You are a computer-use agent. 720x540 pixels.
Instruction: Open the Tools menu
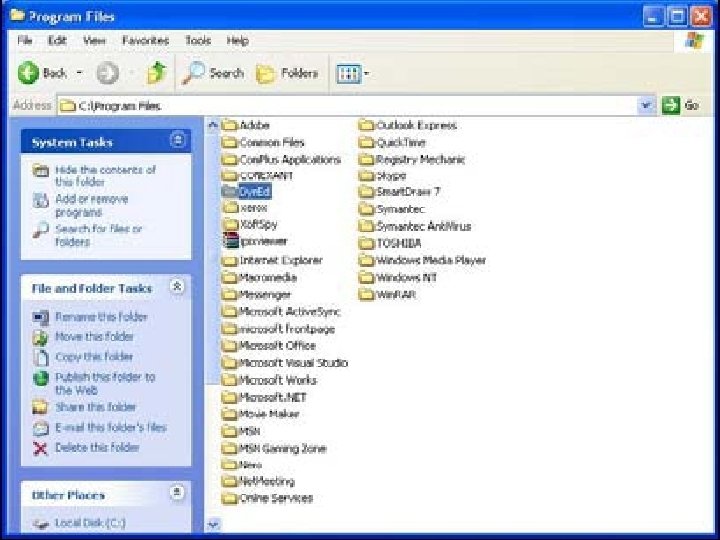coord(198,40)
